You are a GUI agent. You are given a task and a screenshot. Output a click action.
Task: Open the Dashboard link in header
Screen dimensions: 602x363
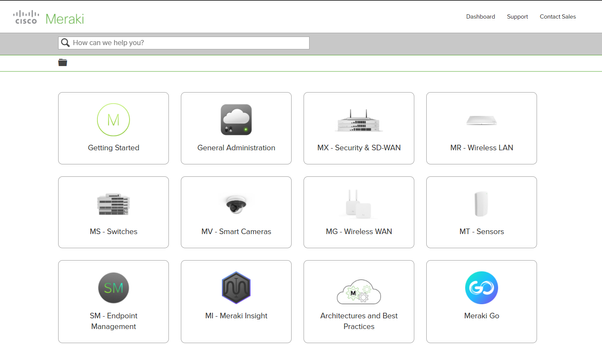pyautogui.click(x=480, y=17)
